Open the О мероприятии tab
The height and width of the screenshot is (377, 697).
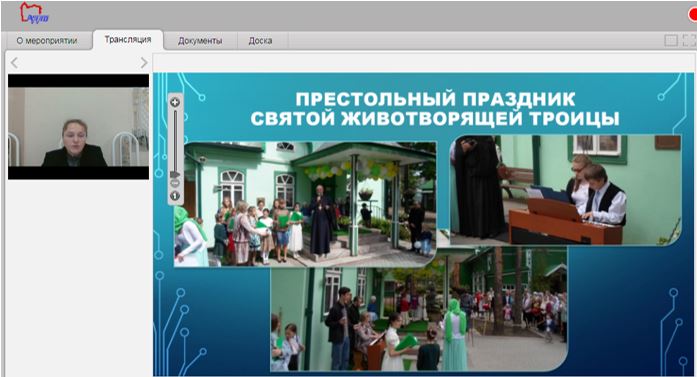[x=47, y=40]
